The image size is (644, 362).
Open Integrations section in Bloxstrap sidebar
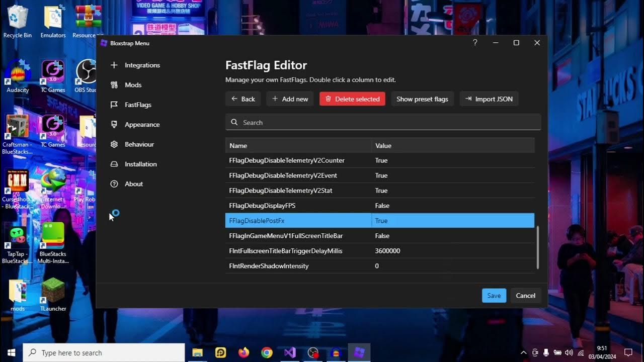135,65
